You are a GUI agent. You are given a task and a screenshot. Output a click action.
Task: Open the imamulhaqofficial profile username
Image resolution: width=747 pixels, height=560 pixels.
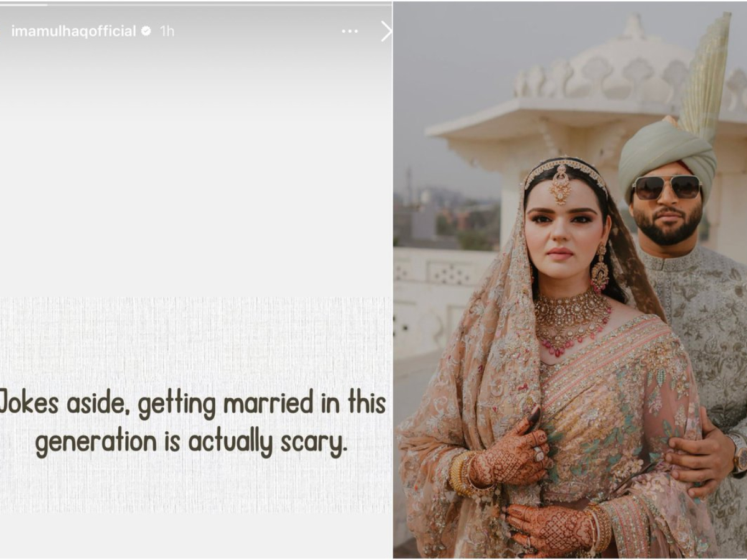73,31
